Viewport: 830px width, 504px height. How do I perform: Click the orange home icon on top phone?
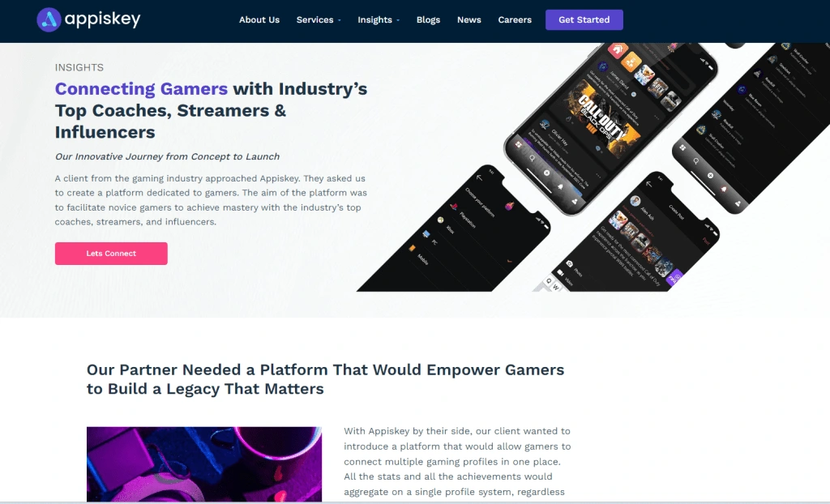(x=617, y=50)
